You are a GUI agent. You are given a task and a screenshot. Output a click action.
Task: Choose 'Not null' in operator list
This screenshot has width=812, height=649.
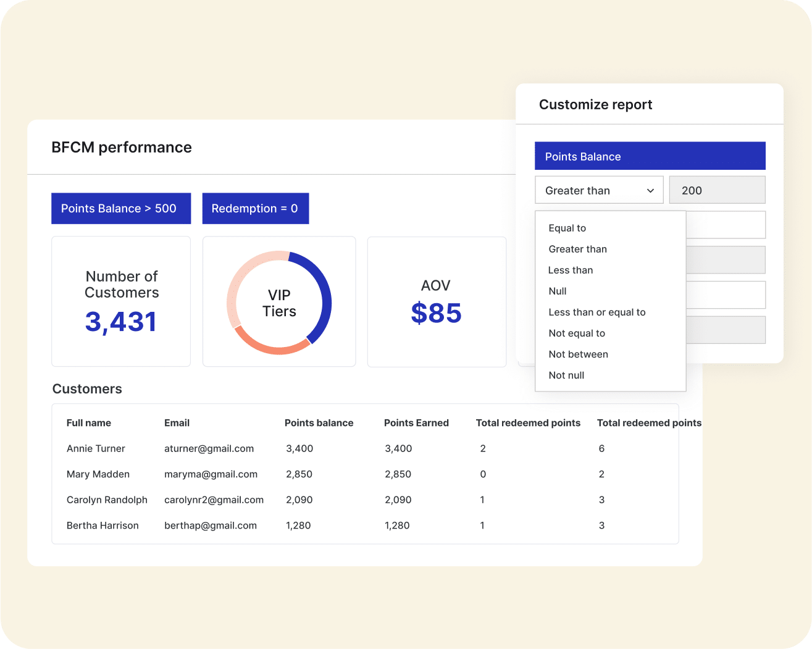[566, 375]
